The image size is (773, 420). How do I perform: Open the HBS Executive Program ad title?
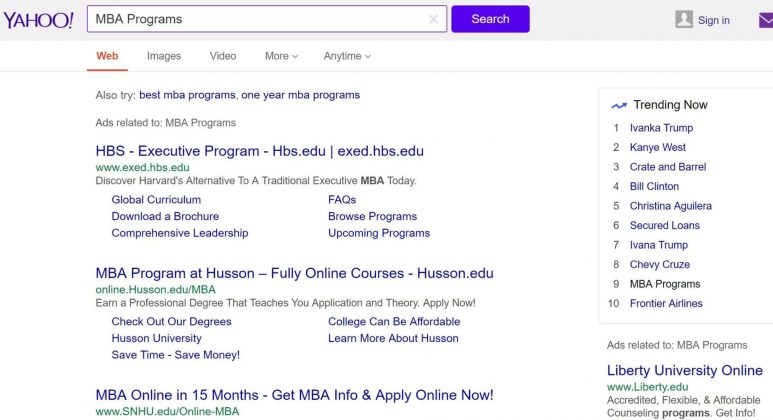pos(259,151)
